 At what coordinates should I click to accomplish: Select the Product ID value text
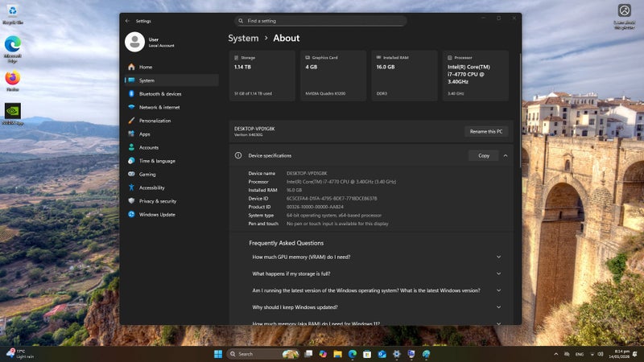315,207
